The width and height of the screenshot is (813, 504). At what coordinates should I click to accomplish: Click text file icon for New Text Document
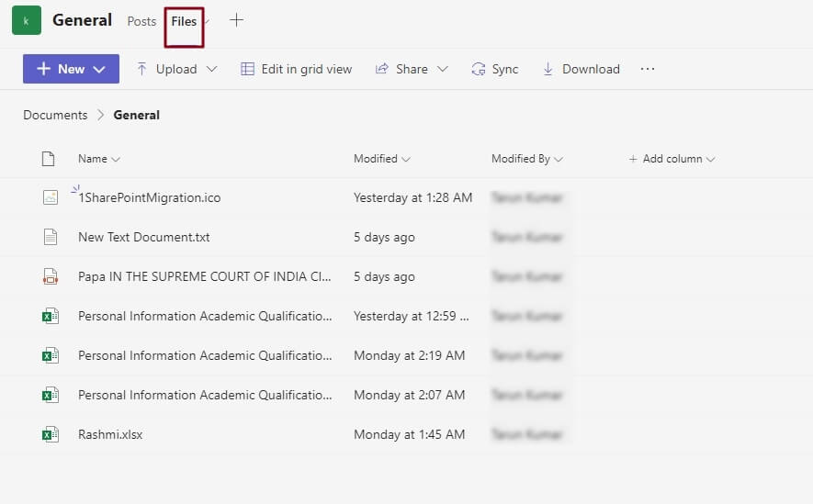tap(51, 237)
